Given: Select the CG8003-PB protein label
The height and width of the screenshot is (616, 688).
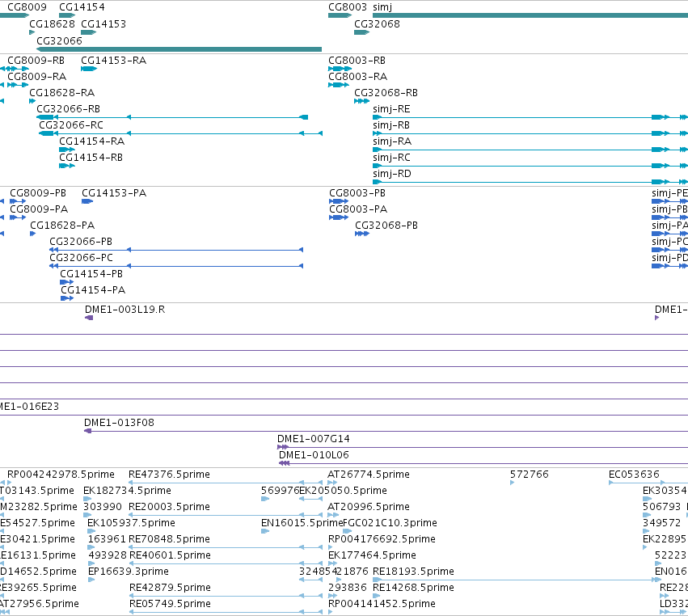Looking at the screenshot, I should tap(357, 193).
